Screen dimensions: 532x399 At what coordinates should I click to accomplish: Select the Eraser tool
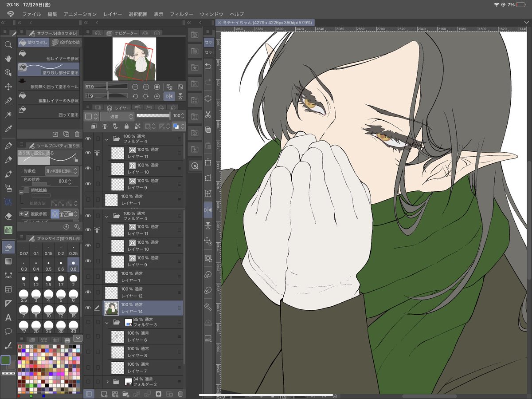[8, 216]
